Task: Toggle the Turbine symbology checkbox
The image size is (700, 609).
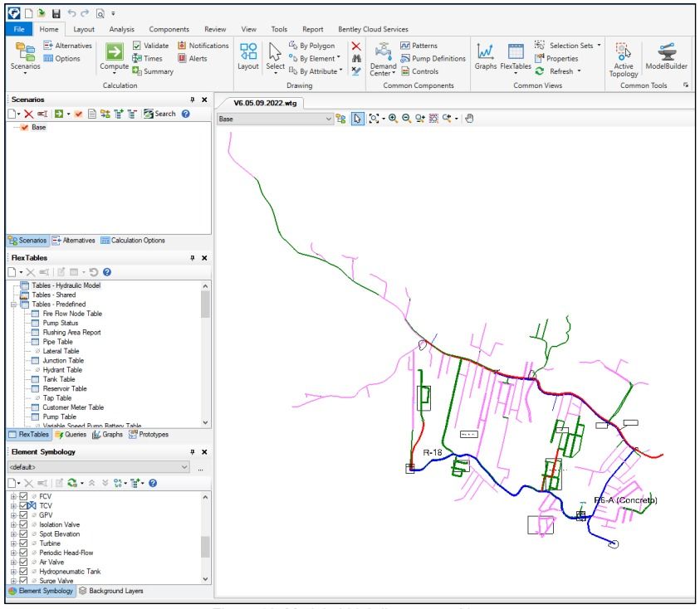Action: tap(22, 543)
